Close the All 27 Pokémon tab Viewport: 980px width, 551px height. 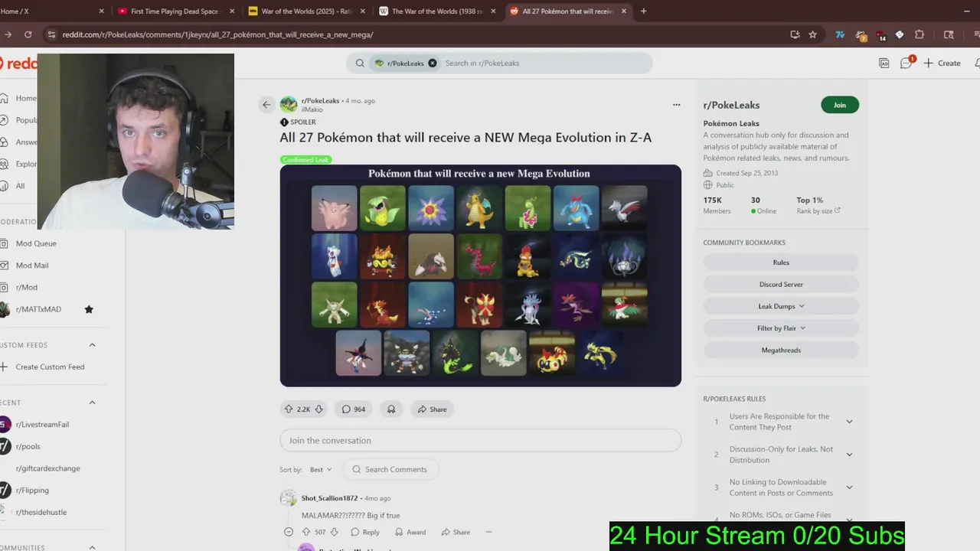click(624, 11)
